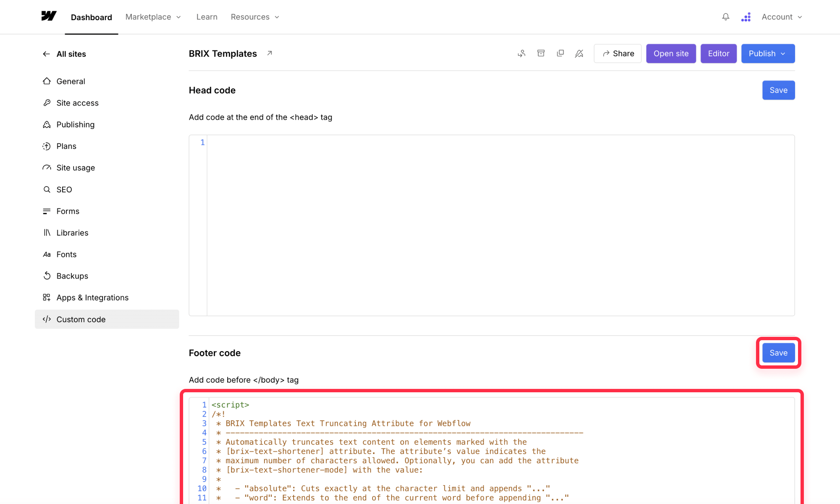Image resolution: width=840 pixels, height=504 pixels.
Task: Go to the Dashboard tab
Action: point(91,17)
